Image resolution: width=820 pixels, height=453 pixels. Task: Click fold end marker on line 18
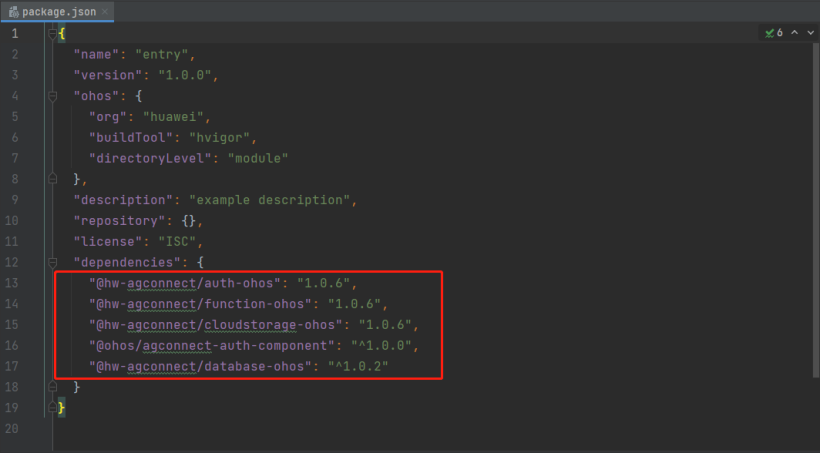click(53, 387)
